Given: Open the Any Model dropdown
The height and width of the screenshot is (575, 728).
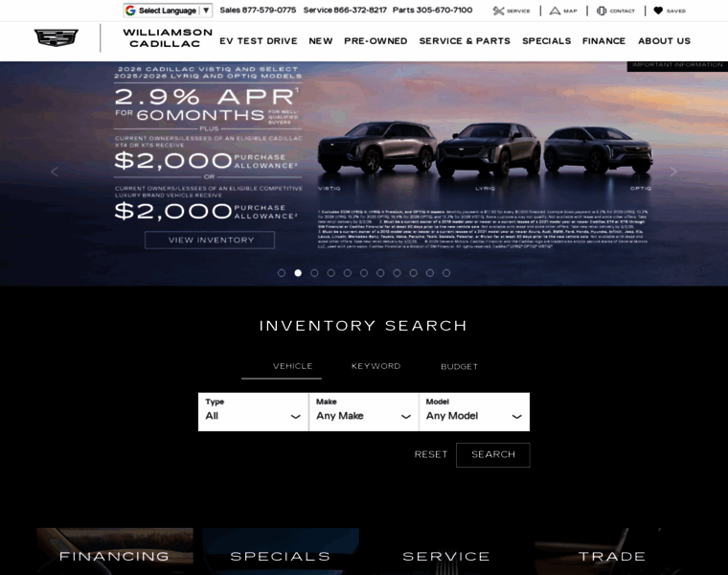Looking at the screenshot, I should coord(474,412).
